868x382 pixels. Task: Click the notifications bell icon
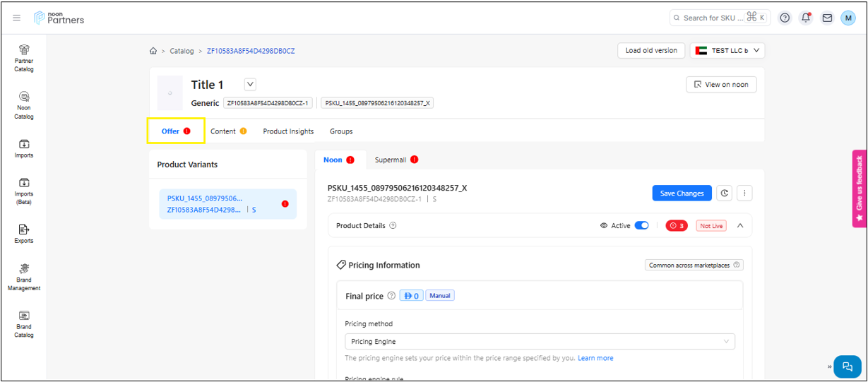click(x=806, y=18)
